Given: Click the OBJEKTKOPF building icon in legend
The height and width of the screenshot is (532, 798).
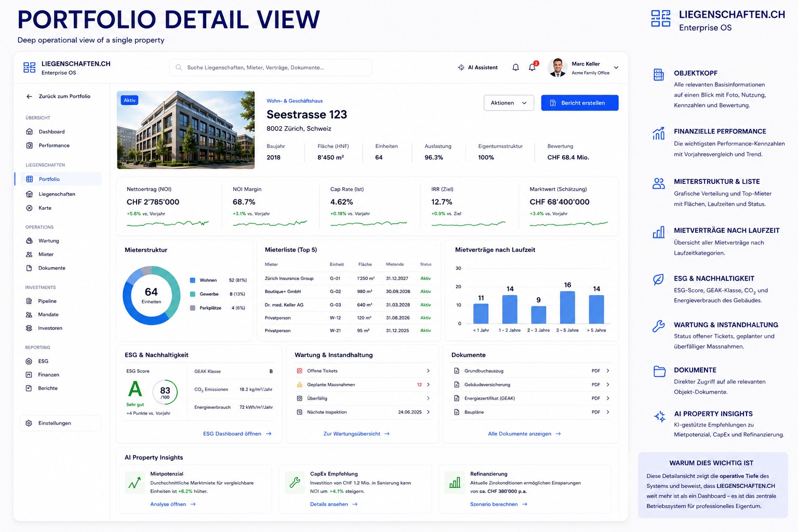Looking at the screenshot, I should point(659,75).
